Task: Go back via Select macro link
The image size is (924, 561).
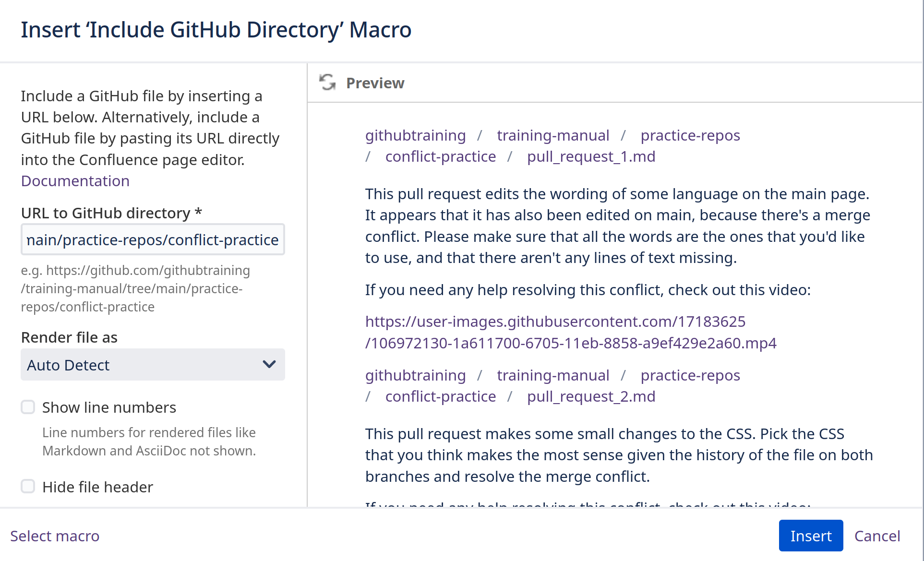Action: click(x=55, y=536)
